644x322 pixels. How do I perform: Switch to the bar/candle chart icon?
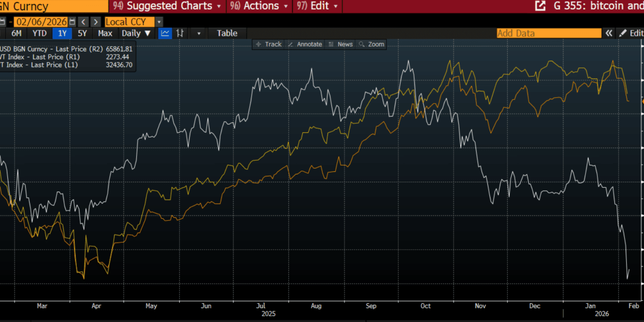click(x=180, y=33)
